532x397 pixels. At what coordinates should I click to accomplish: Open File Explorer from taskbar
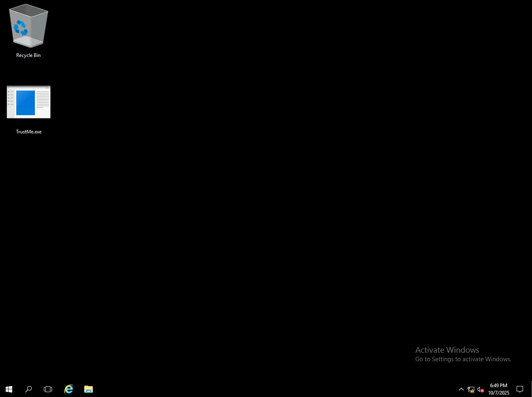tap(88, 389)
